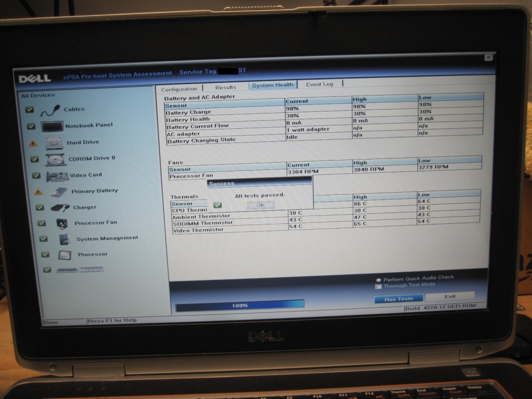Click OK in the Success dialog
Image resolution: width=532 pixels, height=399 pixels.
[x=261, y=205]
